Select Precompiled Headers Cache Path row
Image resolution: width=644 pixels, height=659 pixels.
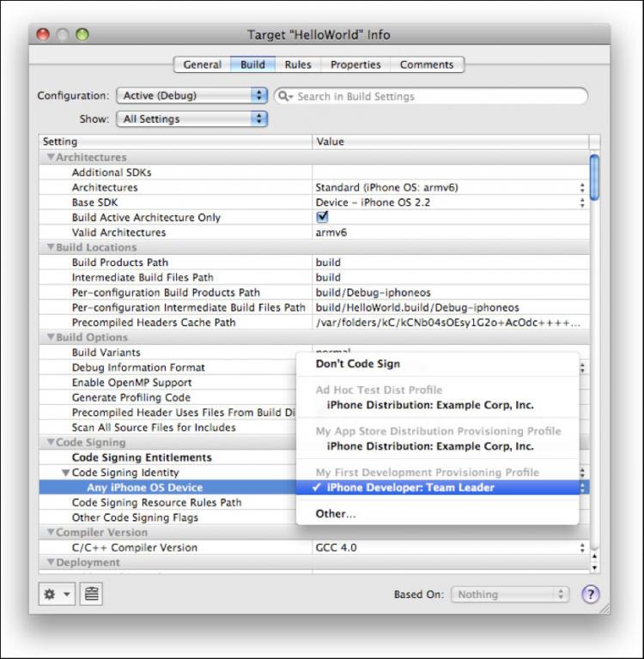(x=314, y=323)
